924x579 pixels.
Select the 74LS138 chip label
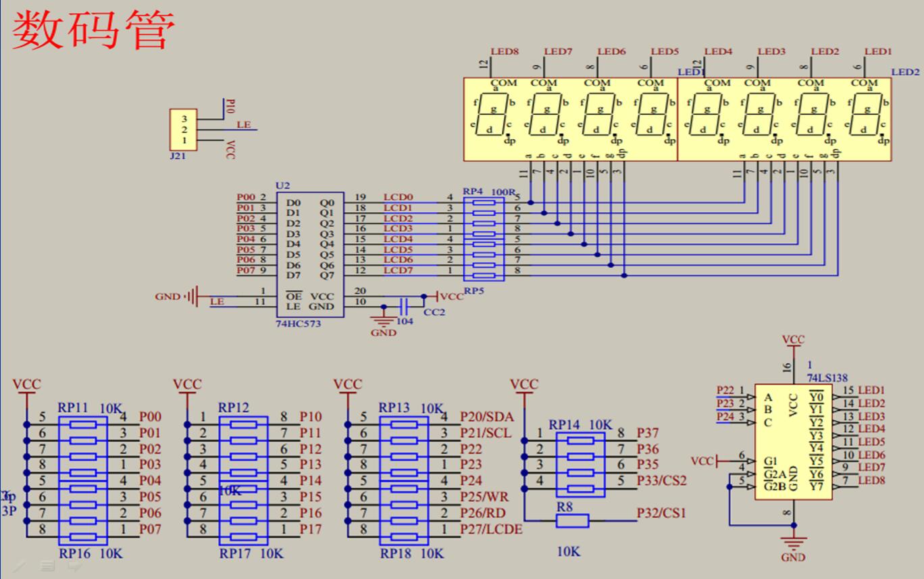coord(827,377)
